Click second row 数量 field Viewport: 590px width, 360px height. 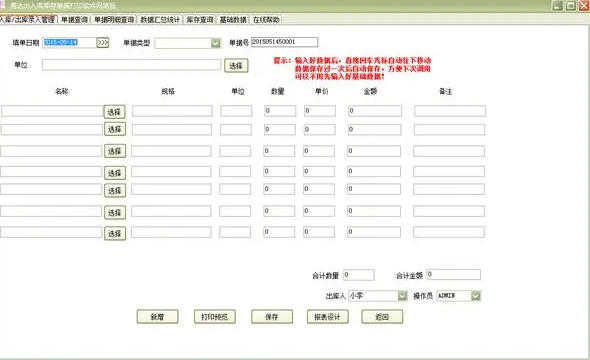[x=280, y=129]
